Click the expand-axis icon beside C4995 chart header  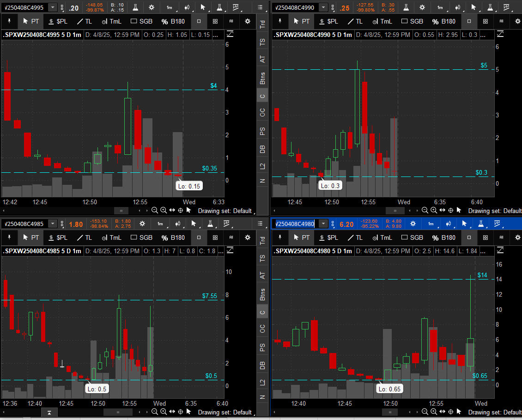click(x=230, y=34)
